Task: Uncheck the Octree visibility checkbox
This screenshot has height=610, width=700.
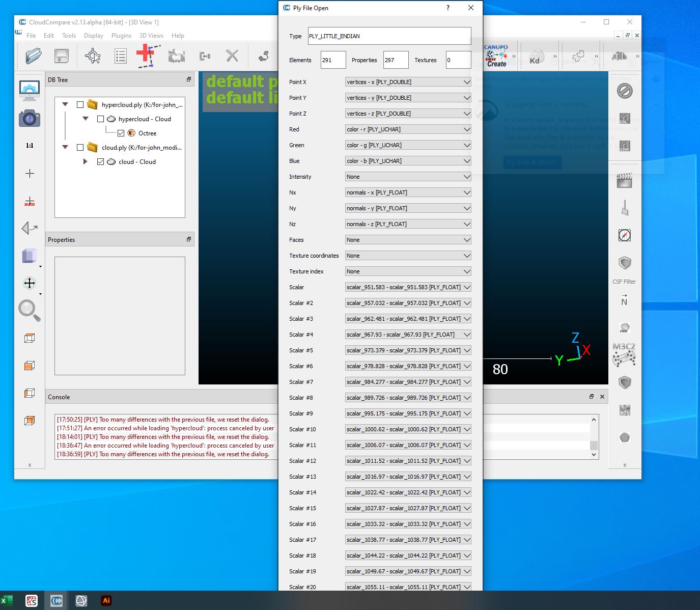Action: pyautogui.click(x=121, y=133)
